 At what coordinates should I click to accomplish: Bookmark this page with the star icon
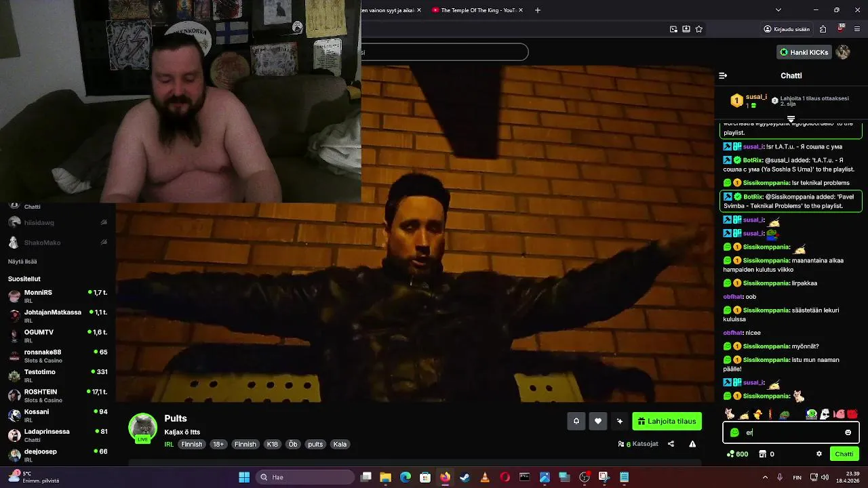[x=698, y=29]
